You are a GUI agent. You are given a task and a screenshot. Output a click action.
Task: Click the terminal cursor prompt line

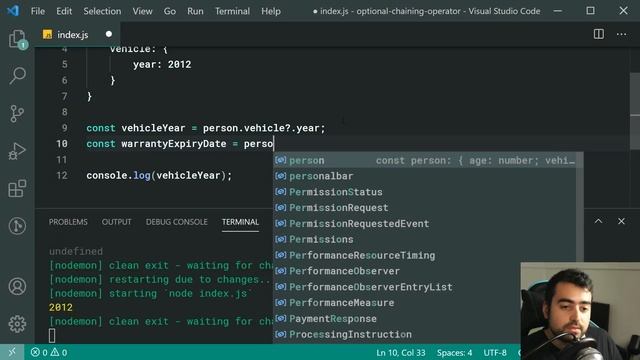point(52,336)
